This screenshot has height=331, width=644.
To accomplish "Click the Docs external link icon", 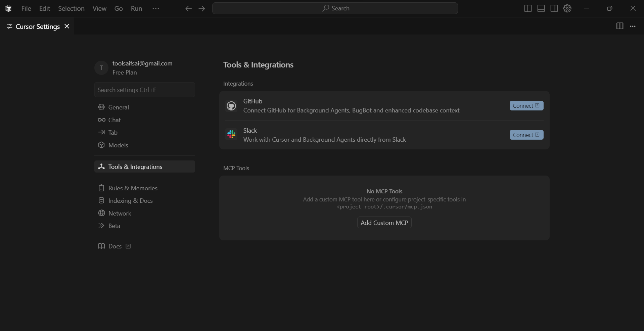I will click(128, 246).
